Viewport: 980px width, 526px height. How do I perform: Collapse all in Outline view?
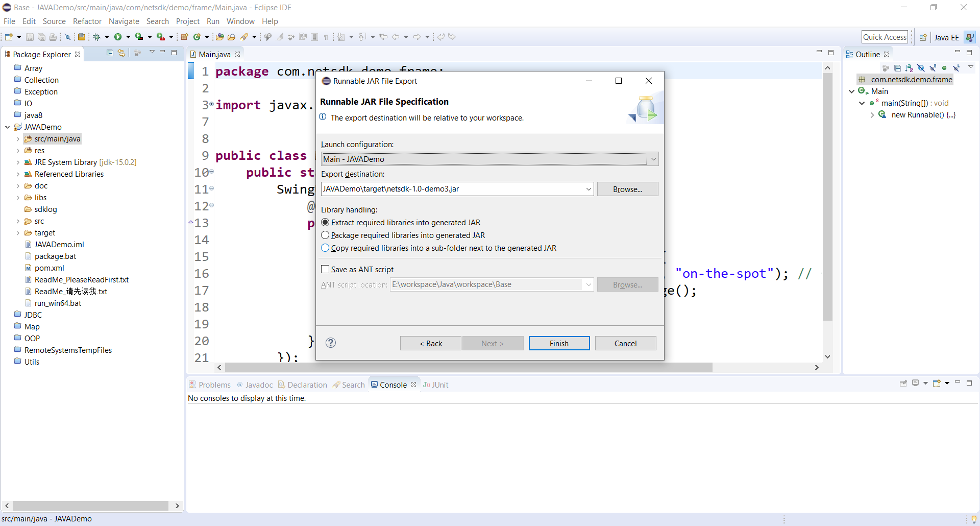[897, 68]
